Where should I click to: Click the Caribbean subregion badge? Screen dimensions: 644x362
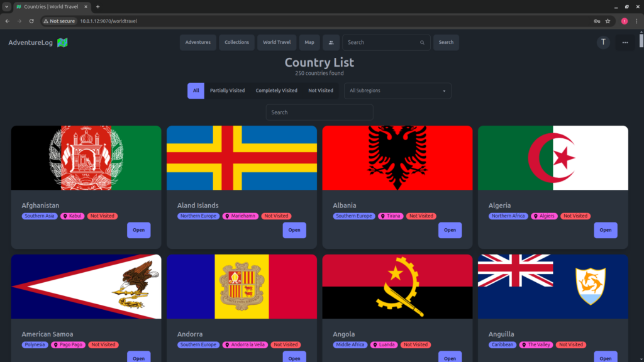point(502,345)
